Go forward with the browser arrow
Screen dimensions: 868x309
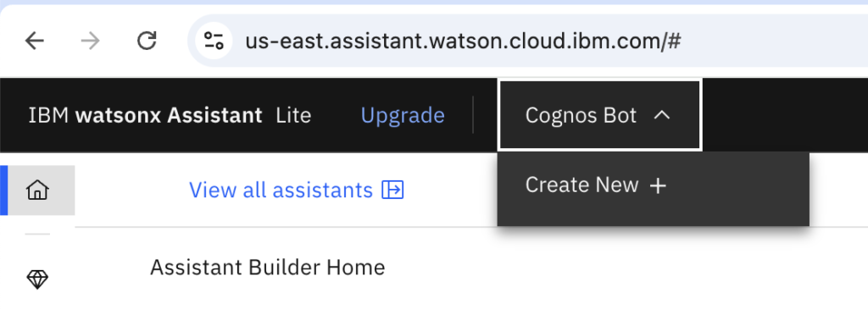coord(90,41)
